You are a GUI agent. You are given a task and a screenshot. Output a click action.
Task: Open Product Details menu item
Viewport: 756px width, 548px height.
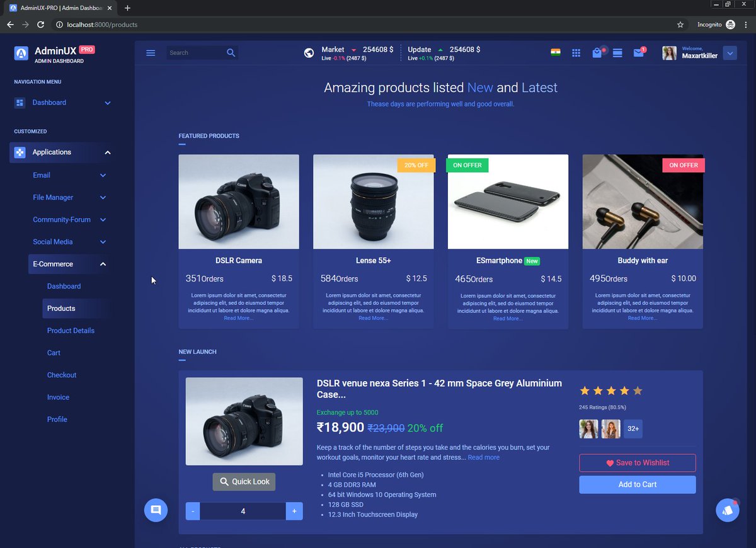pyautogui.click(x=71, y=331)
